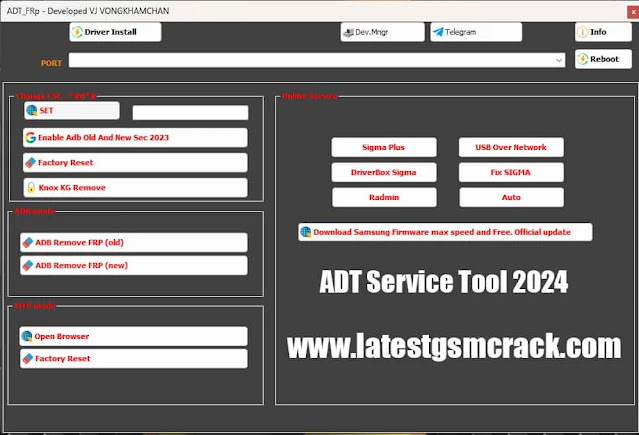The image size is (639, 435).
Task: Run ADB Remove FRP (new)
Action: coord(134,265)
